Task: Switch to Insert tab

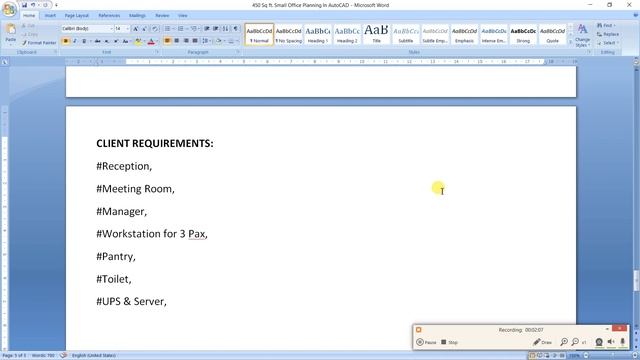Action: tap(50, 16)
